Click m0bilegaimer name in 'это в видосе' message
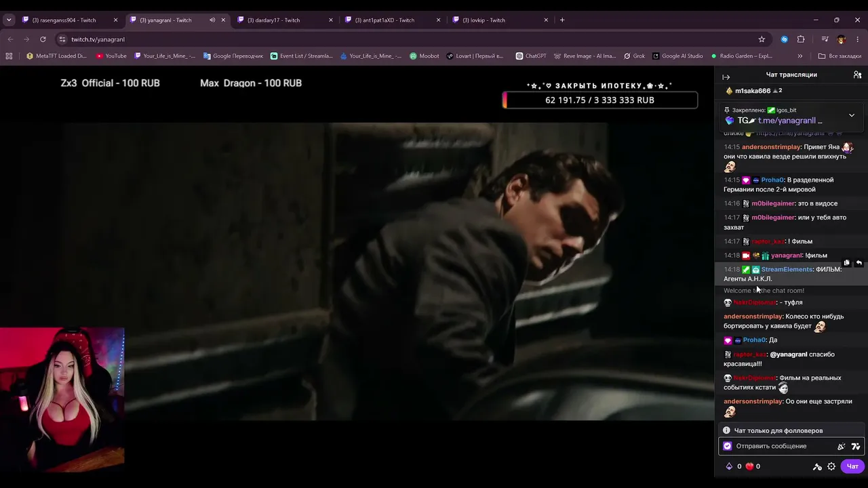The image size is (868, 488). point(773,203)
